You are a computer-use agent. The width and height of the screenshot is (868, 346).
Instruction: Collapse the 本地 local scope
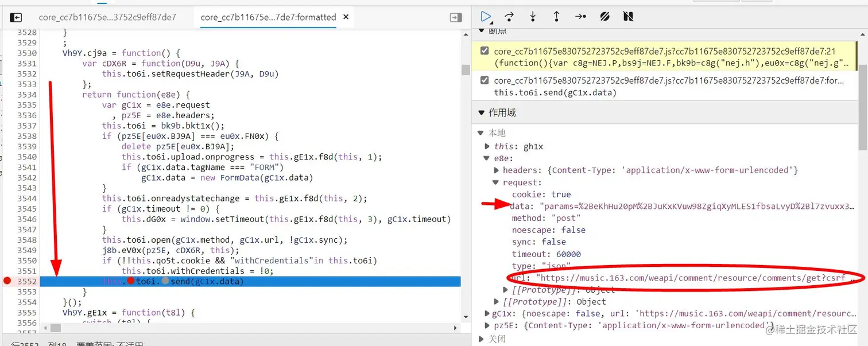481,133
